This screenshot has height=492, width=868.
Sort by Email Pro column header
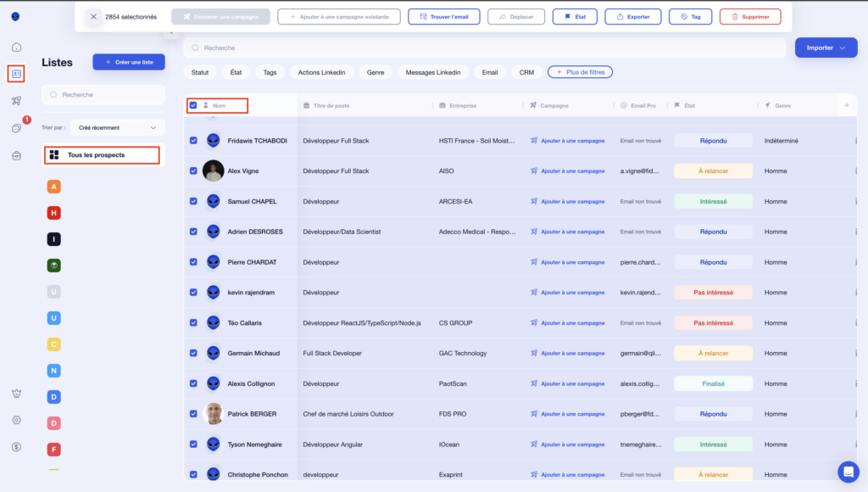(x=643, y=105)
